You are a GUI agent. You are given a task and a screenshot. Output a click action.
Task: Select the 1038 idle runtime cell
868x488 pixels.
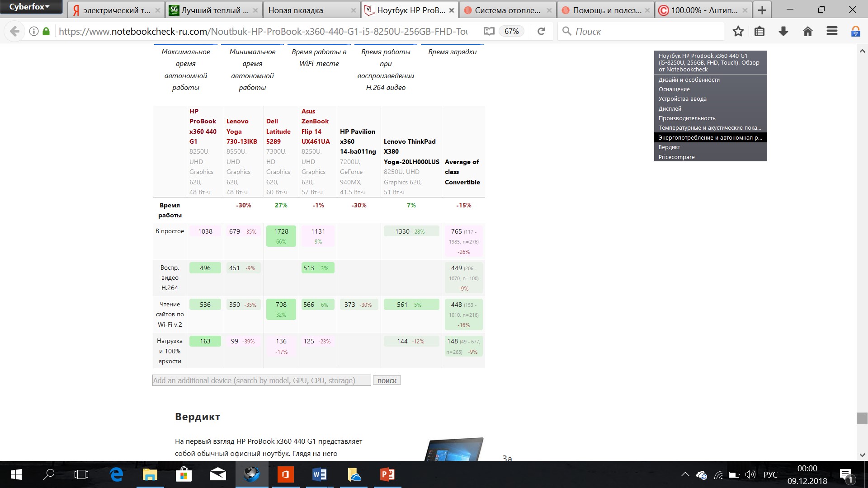[205, 231]
